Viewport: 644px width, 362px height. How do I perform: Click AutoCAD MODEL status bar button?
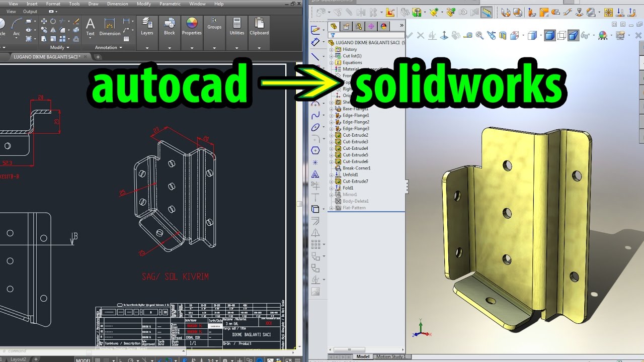83,360
